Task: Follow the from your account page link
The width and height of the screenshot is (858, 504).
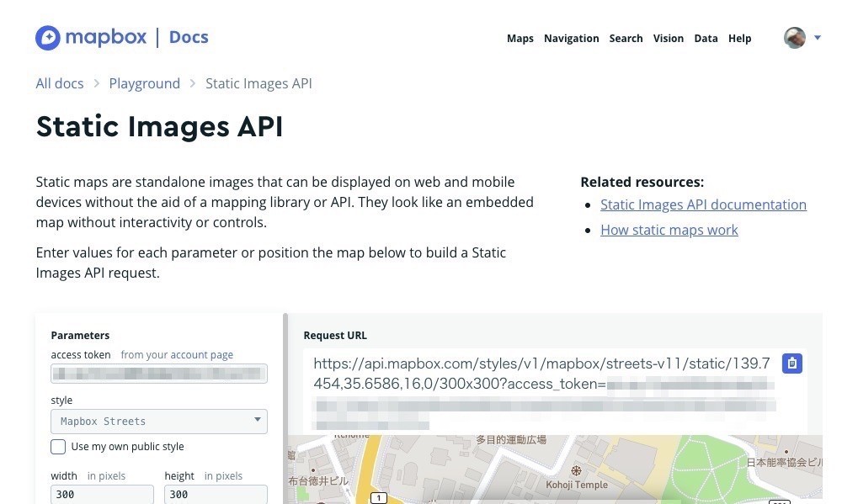Action: point(177,355)
